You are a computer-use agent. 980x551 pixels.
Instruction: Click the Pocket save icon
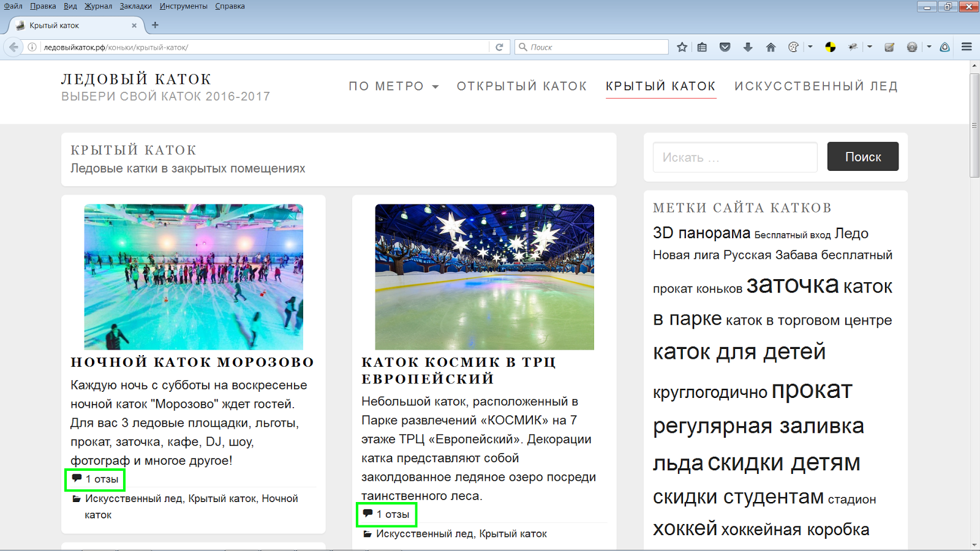725,47
